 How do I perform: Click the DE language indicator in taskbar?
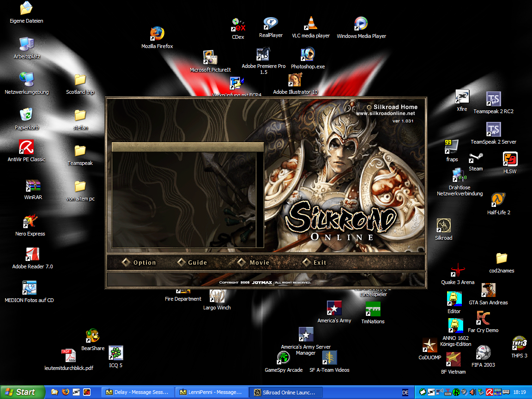tap(405, 392)
